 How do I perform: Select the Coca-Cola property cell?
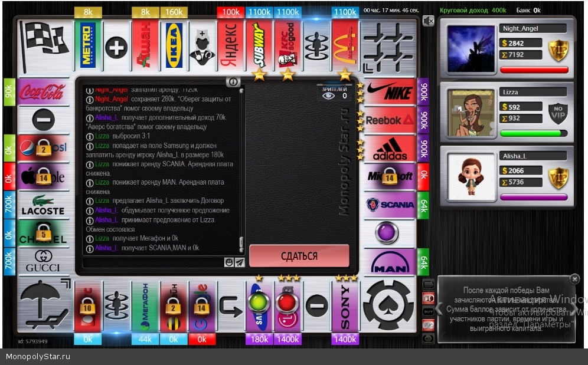43,92
